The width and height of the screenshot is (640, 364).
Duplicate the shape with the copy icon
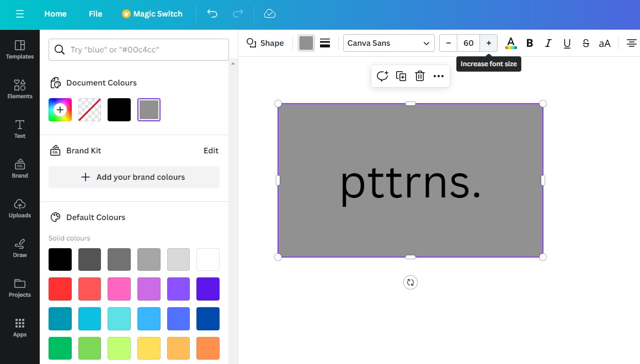tap(401, 76)
